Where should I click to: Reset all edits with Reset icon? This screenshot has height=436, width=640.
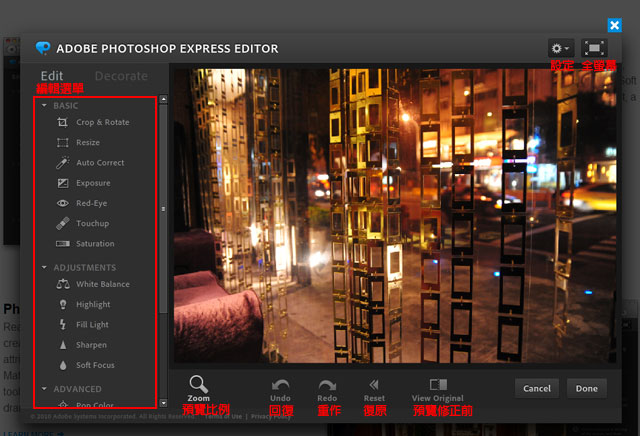click(x=374, y=385)
